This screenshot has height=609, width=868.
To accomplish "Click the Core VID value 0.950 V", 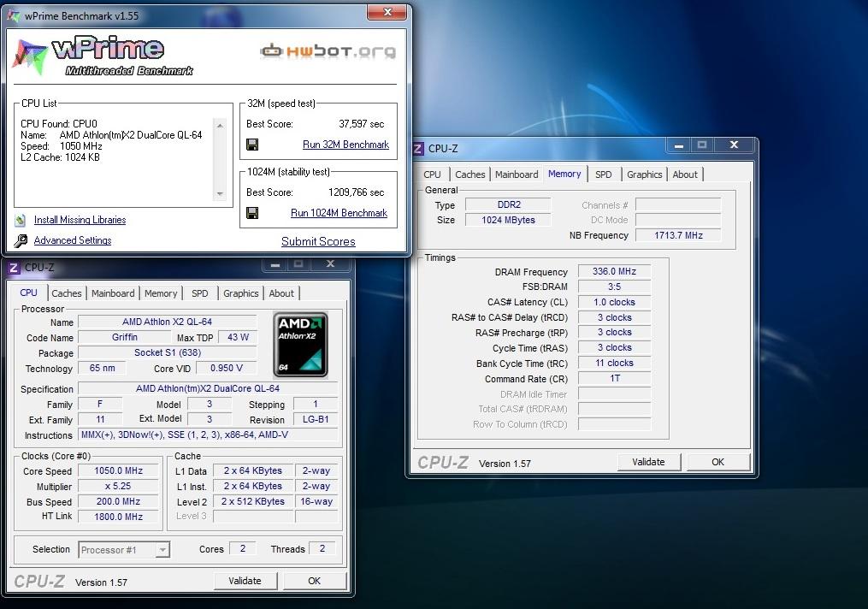I will [x=227, y=368].
